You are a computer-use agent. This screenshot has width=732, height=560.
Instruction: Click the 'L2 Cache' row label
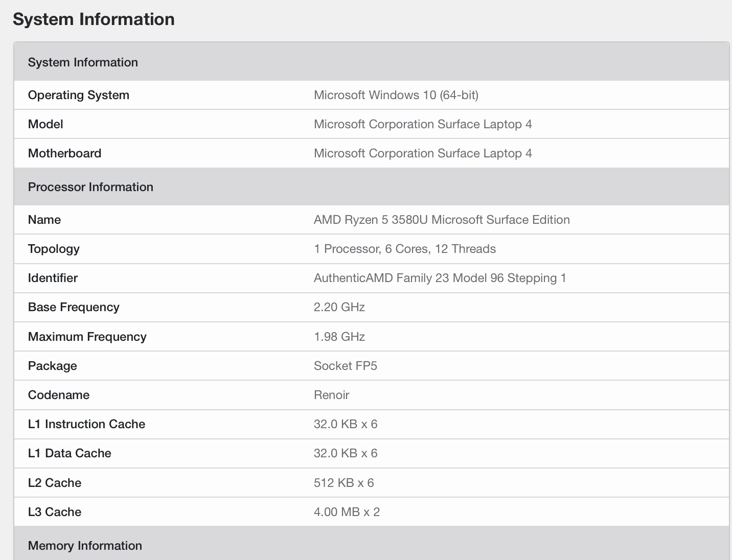point(55,483)
